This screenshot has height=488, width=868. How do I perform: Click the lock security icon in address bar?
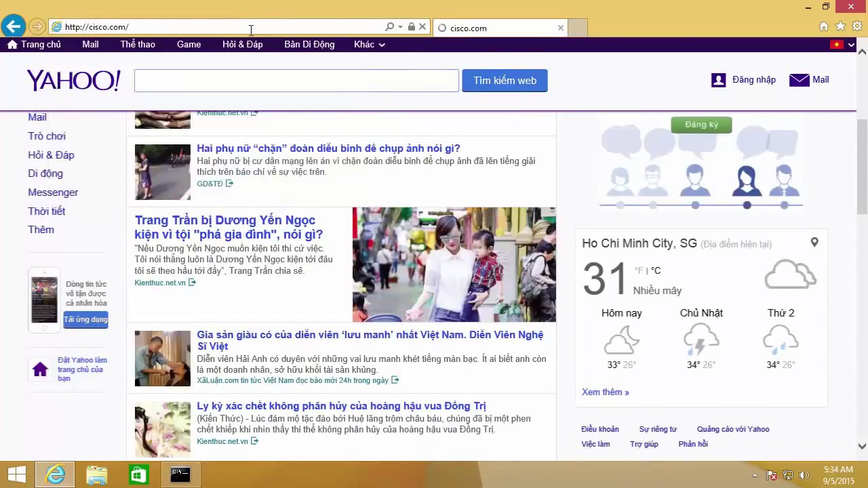pos(411,27)
